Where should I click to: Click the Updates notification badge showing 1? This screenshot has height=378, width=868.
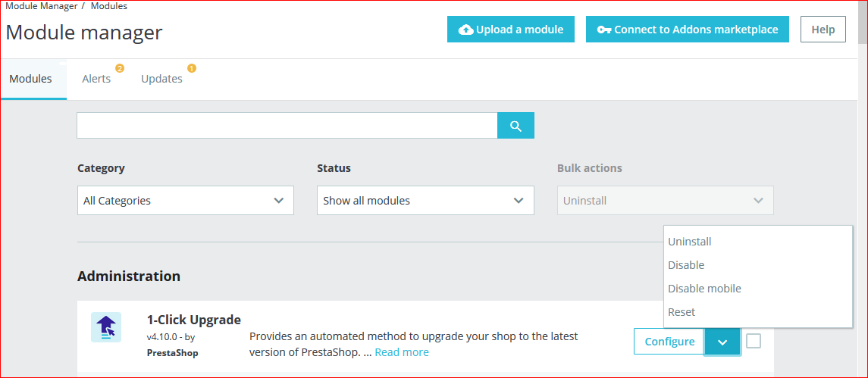tap(192, 69)
